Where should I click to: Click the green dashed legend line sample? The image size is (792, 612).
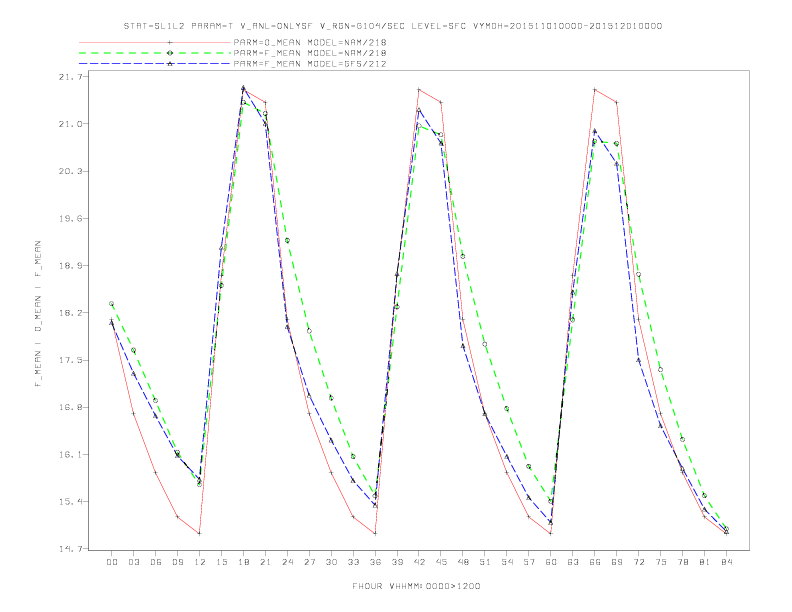point(155,53)
